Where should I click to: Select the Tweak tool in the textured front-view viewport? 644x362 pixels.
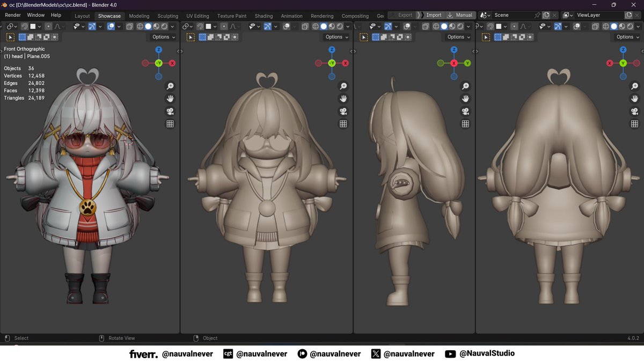pyautogui.click(x=10, y=37)
